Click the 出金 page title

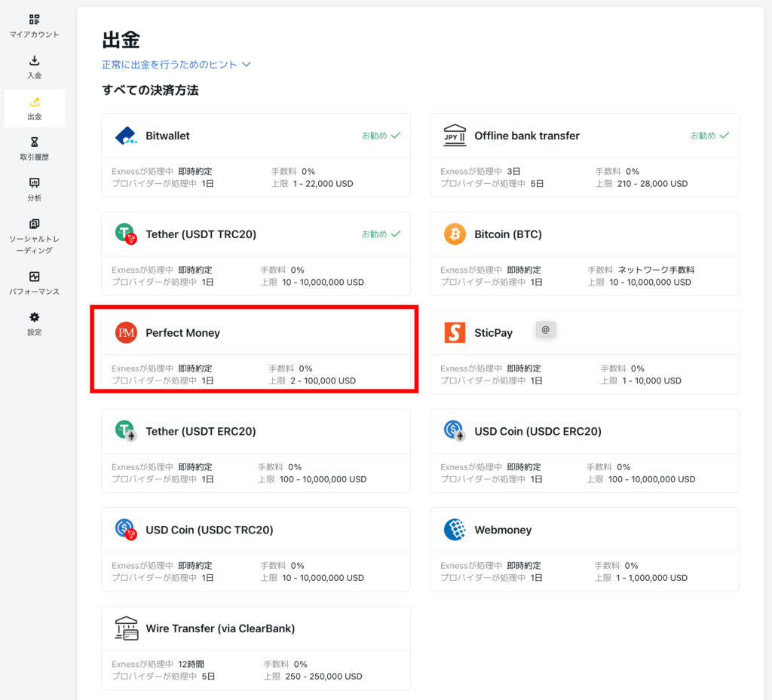point(121,40)
